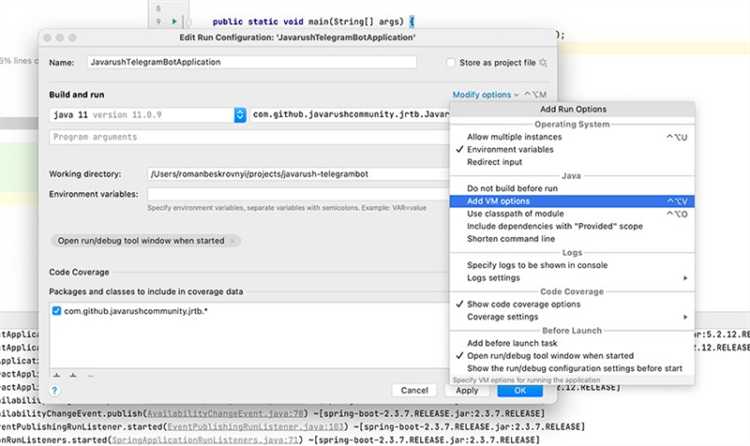The width and height of the screenshot is (750, 446).
Task: Click the 'Add Run Options' popup header
Action: pos(573,109)
